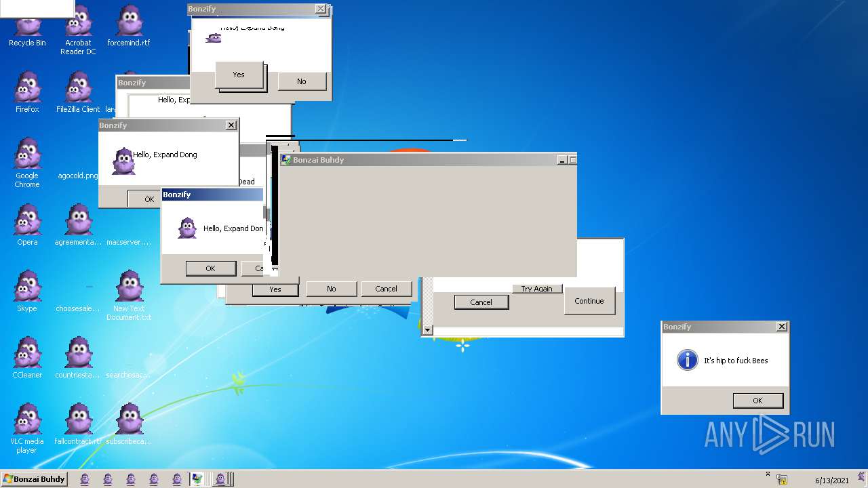This screenshot has width=868, height=488.
Task: Select the FileZilla Client desktop icon
Action: (78, 92)
